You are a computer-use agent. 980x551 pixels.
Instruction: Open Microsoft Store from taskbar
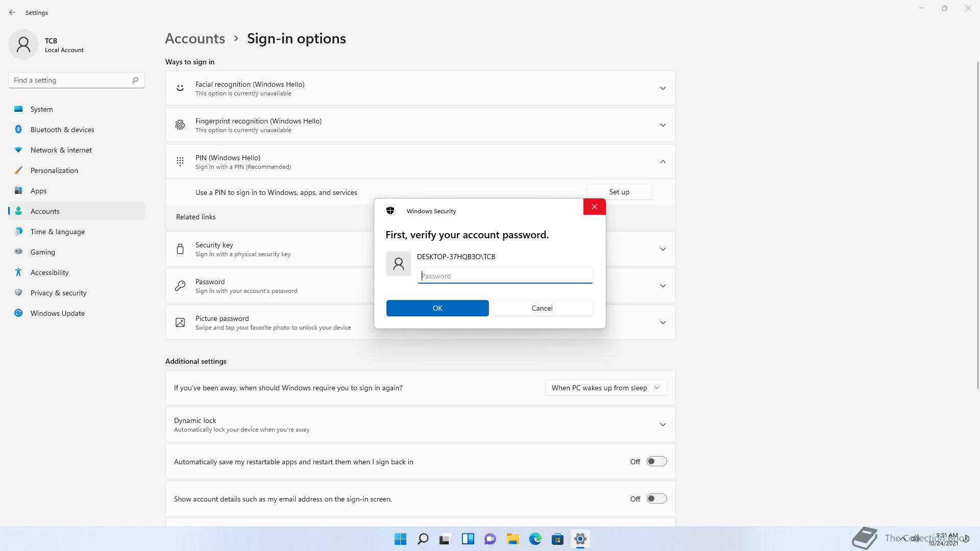point(558,539)
